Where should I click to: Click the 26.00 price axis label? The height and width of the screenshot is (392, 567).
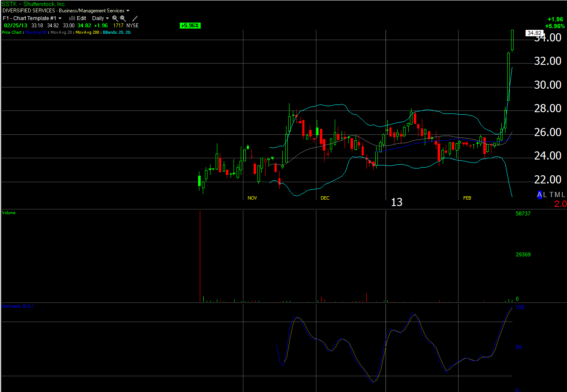pos(548,133)
